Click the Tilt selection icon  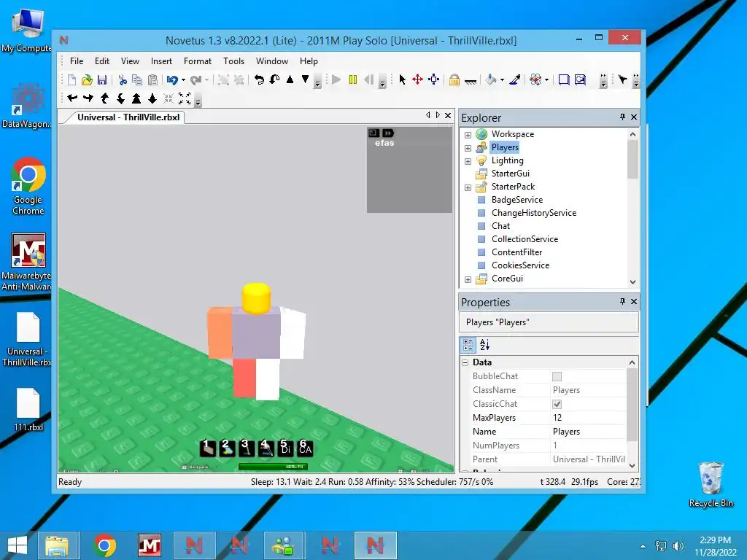click(x=274, y=80)
